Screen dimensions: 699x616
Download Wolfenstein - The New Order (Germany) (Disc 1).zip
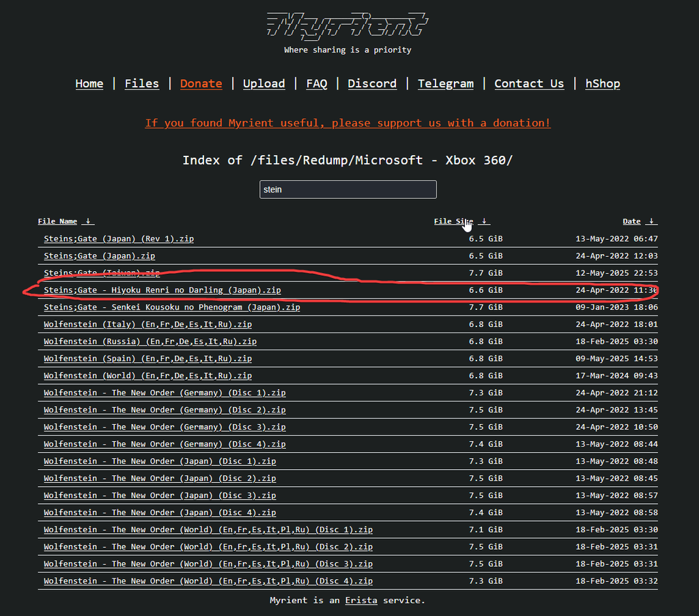[x=165, y=393]
